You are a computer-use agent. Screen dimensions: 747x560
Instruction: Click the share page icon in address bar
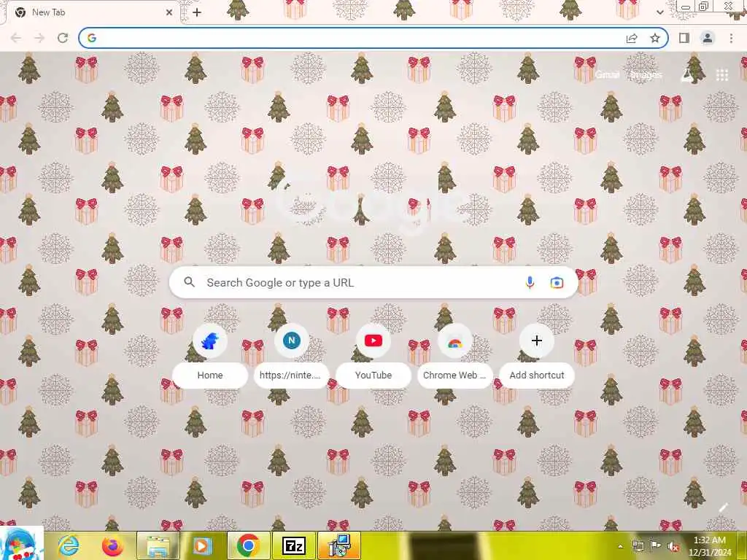click(632, 38)
